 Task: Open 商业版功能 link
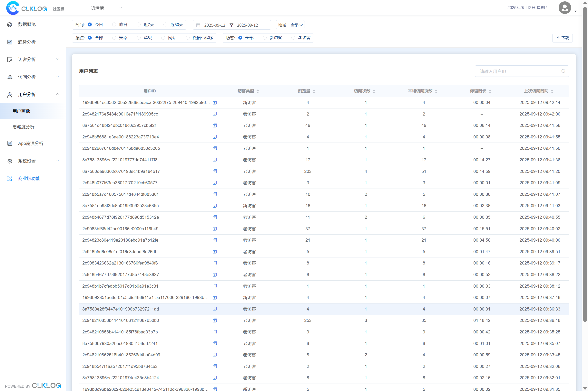pos(29,178)
